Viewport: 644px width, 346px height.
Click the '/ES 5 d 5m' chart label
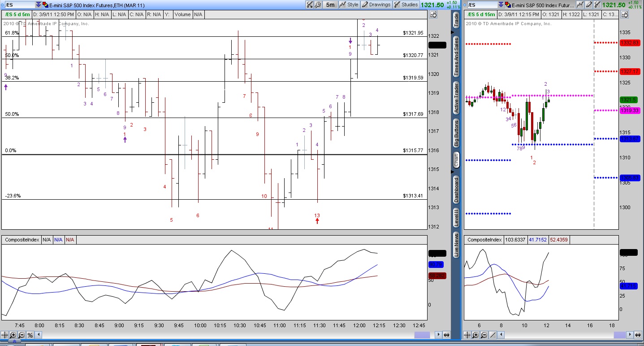coord(17,14)
